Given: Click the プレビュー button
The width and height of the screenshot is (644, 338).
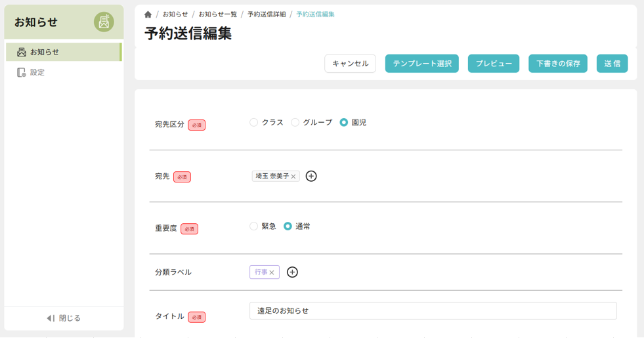Looking at the screenshot, I should pyautogui.click(x=494, y=64).
